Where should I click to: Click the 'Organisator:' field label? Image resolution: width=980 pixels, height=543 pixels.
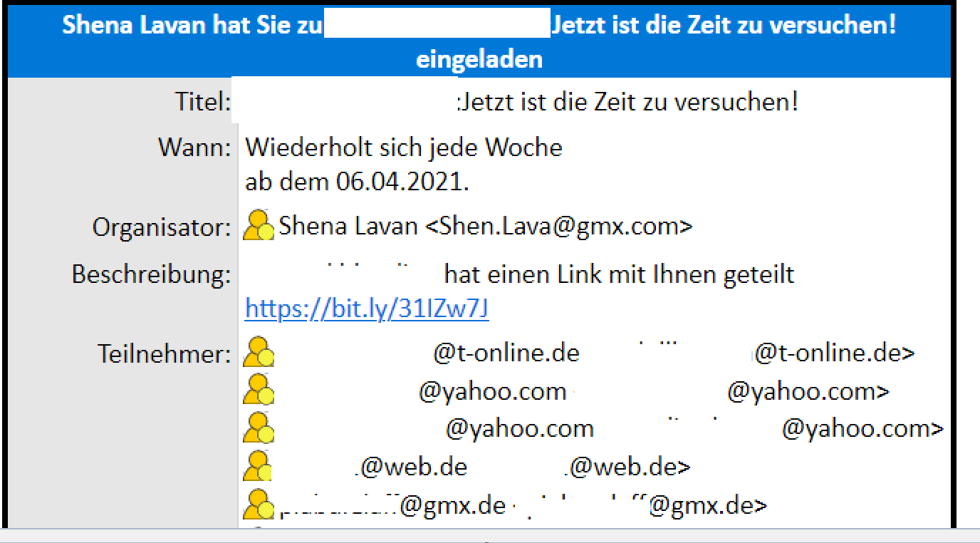(x=162, y=228)
